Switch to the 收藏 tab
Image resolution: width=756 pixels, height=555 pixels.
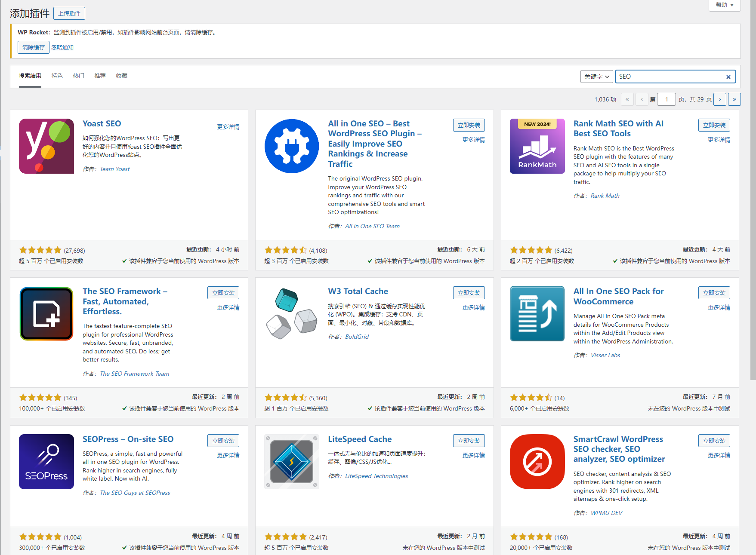pyautogui.click(x=121, y=76)
